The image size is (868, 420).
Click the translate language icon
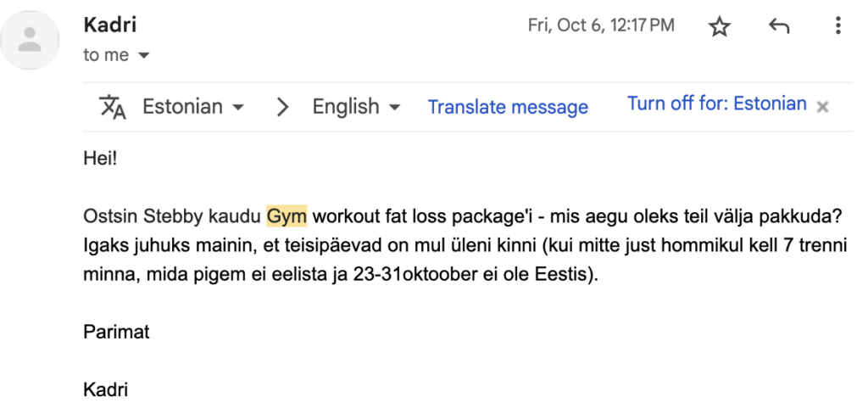tap(113, 106)
